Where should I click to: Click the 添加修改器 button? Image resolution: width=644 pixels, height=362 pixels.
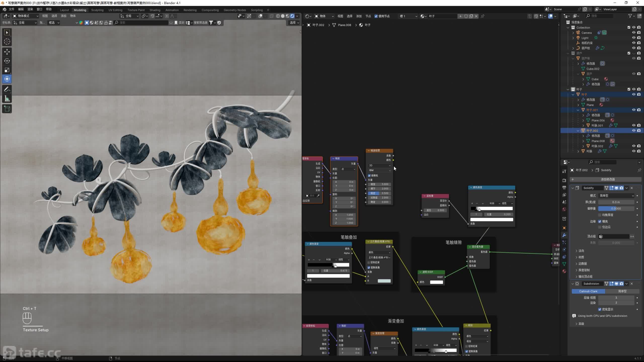point(607,179)
